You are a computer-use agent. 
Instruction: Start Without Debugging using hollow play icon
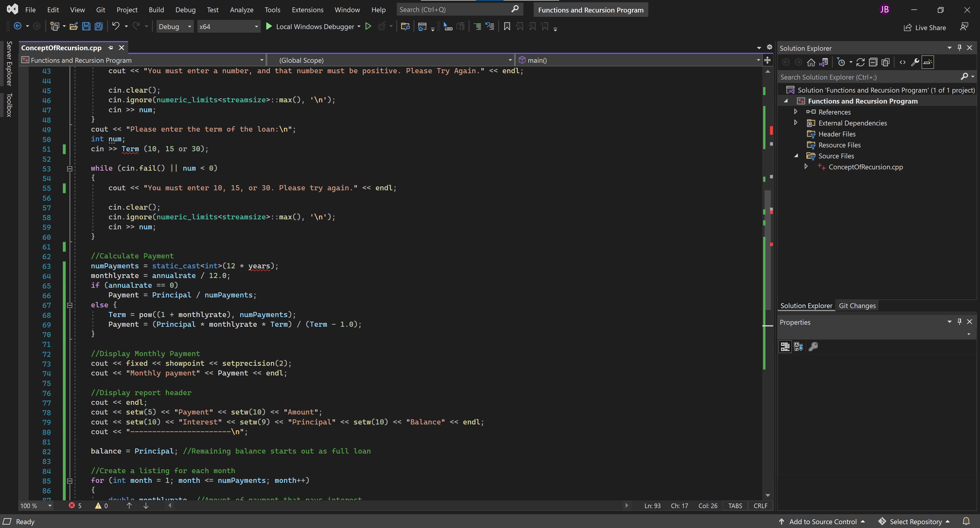368,26
